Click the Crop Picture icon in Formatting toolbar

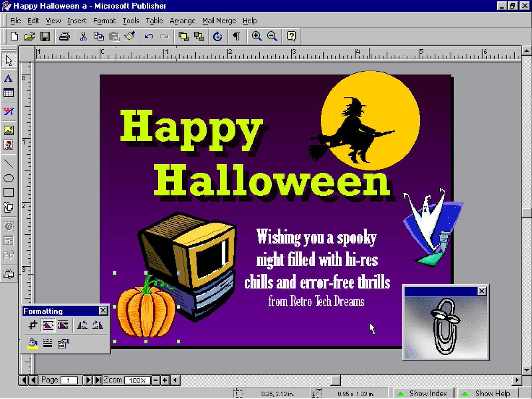tap(32, 325)
